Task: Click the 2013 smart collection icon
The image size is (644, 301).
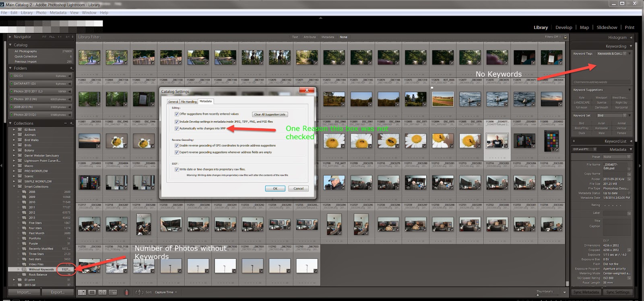Action: 24,218
